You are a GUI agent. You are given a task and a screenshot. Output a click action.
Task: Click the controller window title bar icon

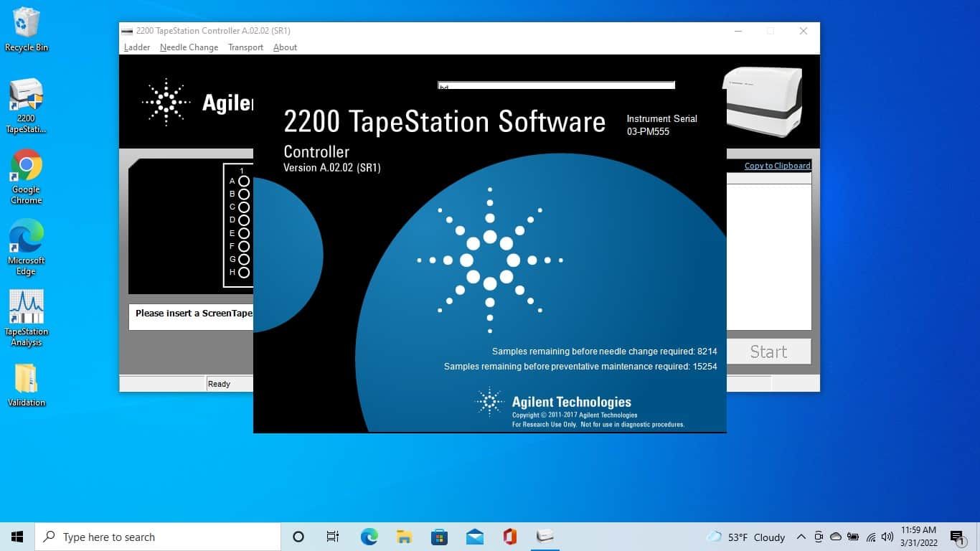127,31
